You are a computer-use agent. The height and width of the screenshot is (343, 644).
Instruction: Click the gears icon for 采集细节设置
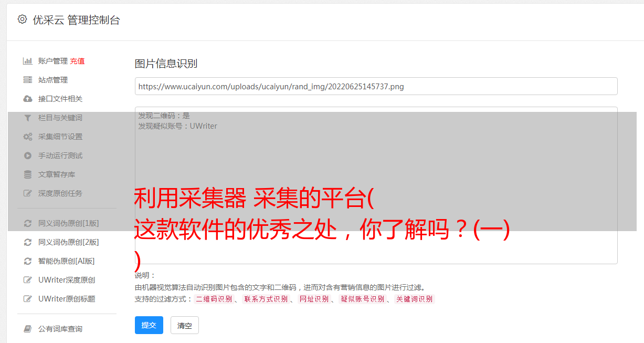coord(28,137)
